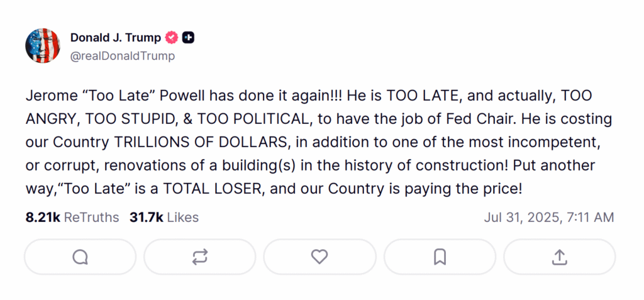Open the share upload icon

pyautogui.click(x=560, y=257)
